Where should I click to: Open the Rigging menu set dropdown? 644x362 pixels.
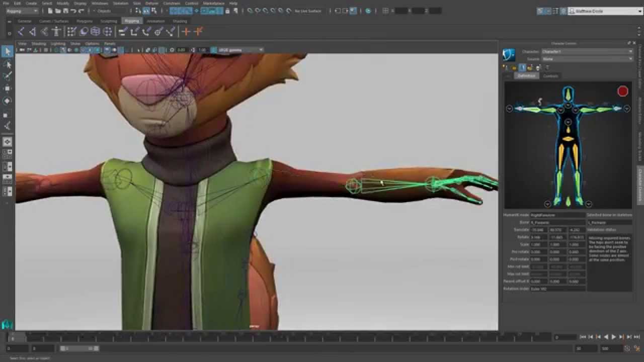pos(22,11)
